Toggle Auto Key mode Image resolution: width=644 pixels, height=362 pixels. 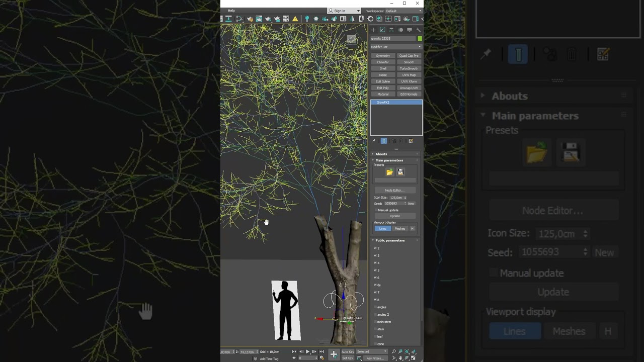click(x=348, y=351)
